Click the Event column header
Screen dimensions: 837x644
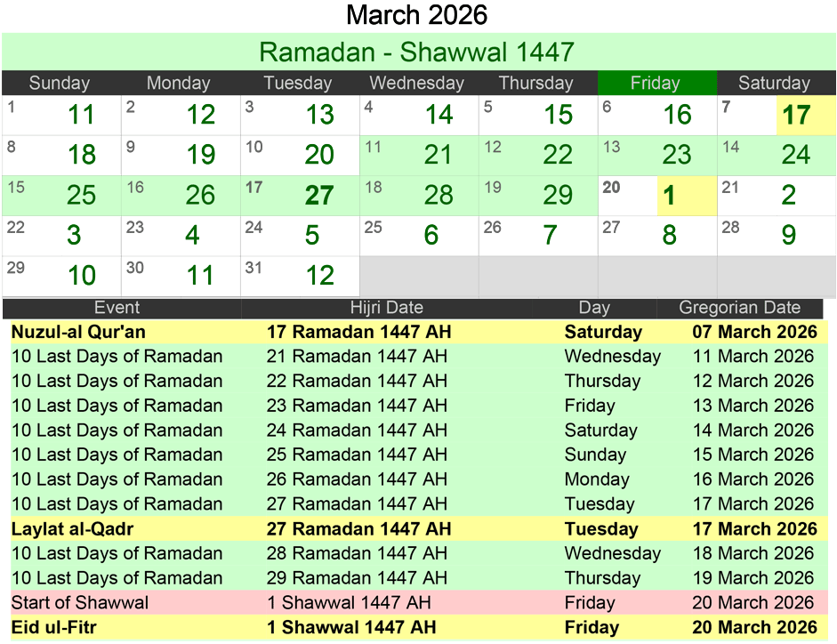click(117, 309)
